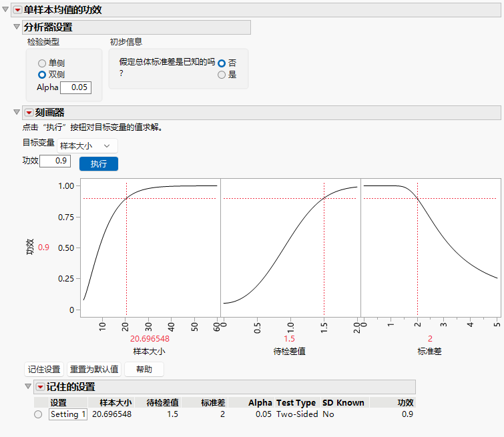Click the red 2 标准差 value

point(430,339)
